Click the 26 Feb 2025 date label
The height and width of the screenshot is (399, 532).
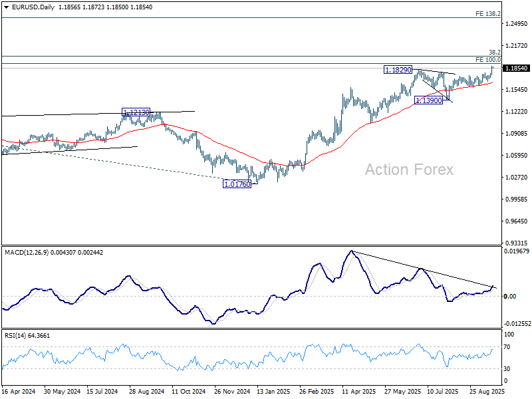pos(317,392)
